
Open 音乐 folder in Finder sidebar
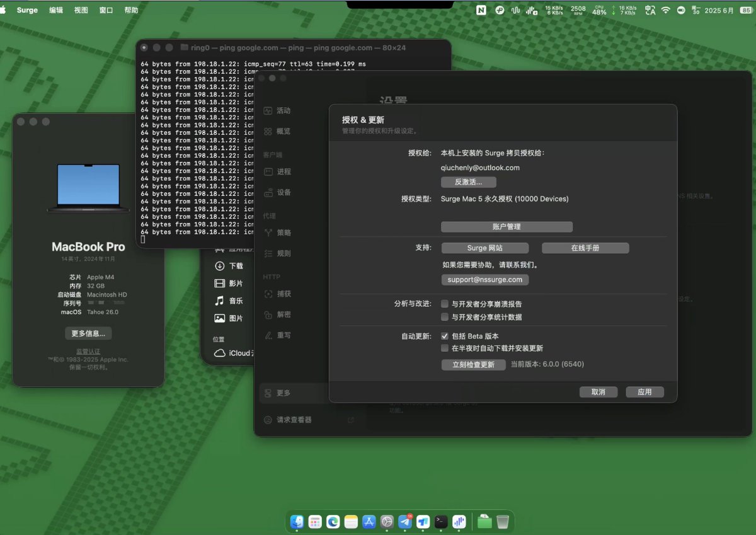tap(229, 301)
